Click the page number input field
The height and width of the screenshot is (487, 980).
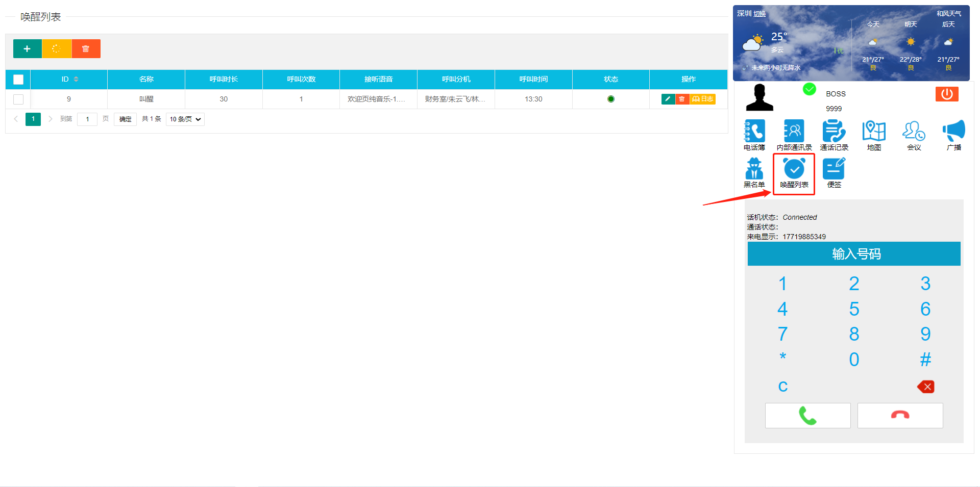coord(87,119)
